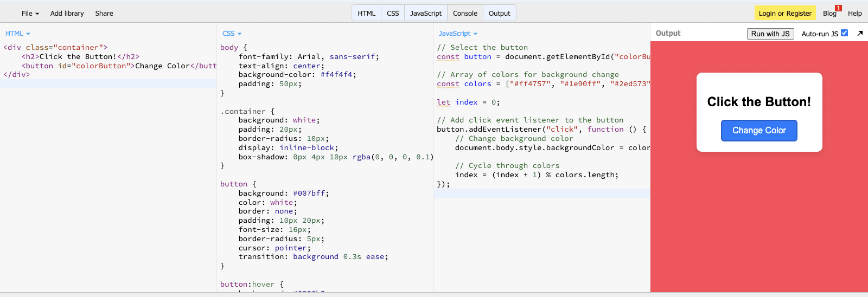
Task: Expand the CSS preprocessor dropdown
Action: point(232,34)
